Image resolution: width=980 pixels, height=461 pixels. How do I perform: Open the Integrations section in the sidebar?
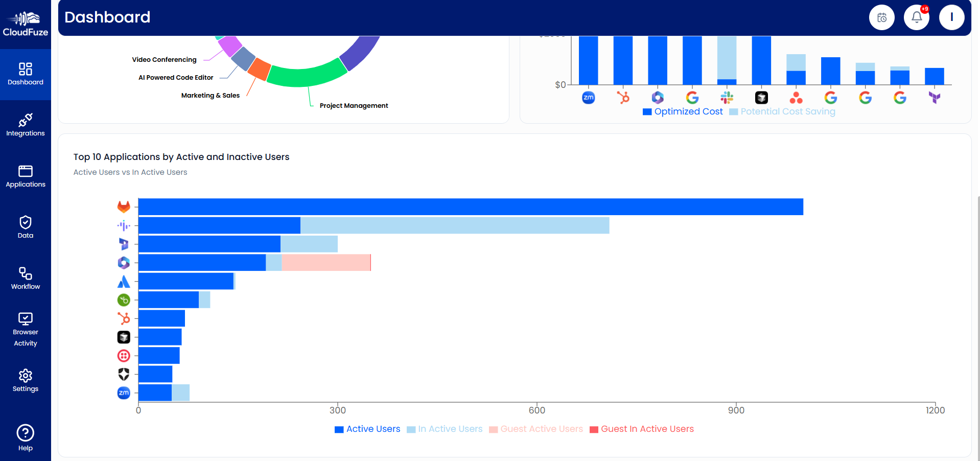25,125
